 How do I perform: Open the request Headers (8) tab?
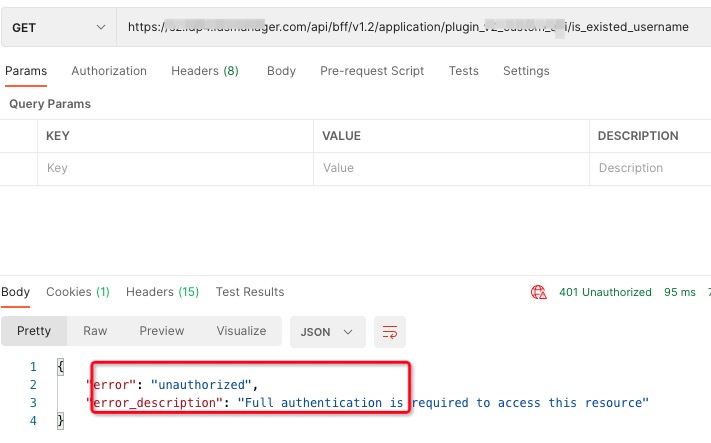pyautogui.click(x=204, y=71)
